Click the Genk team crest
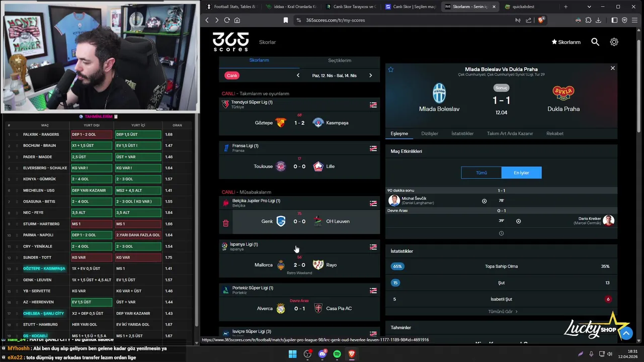Viewport: 644px width, 362px height. click(281, 221)
